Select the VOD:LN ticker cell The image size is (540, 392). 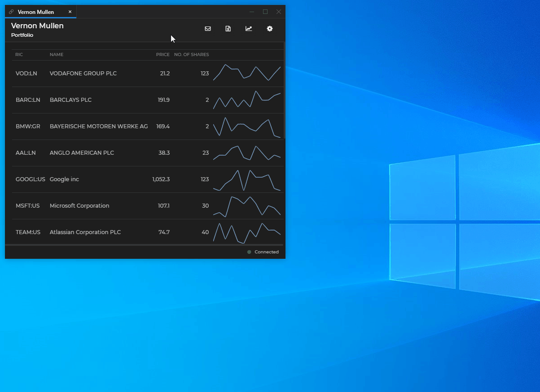26,74
